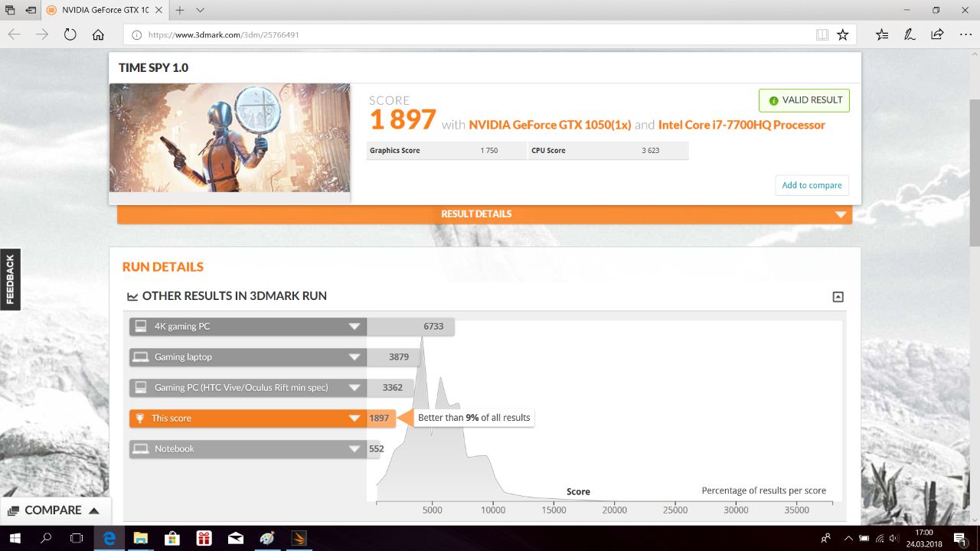Open Intel Core i7-7700HQ Processor link
Image resolution: width=980 pixels, height=551 pixels.
(x=742, y=125)
